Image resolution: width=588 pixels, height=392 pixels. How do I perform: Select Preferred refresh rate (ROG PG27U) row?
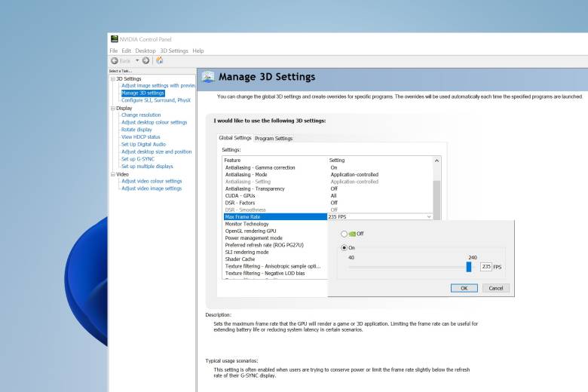[275, 245]
